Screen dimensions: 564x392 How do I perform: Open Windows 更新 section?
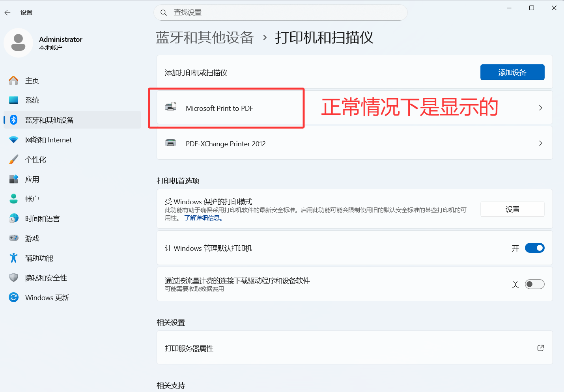point(72,297)
